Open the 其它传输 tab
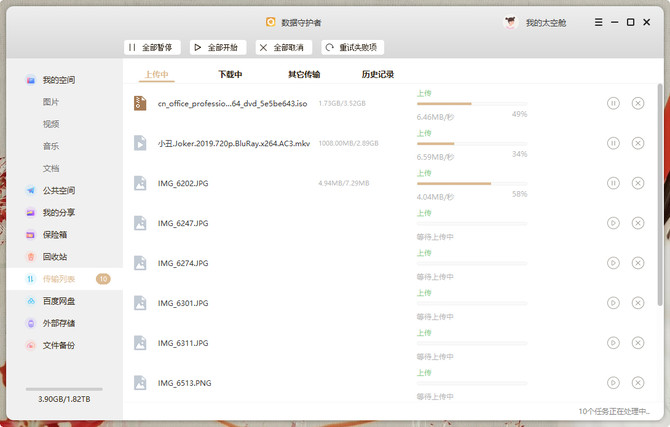This screenshot has height=427, width=670. 304,74
